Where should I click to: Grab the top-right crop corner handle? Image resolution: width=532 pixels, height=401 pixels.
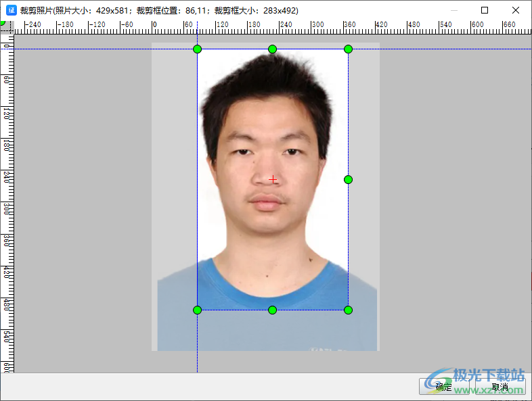click(x=348, y=49)
